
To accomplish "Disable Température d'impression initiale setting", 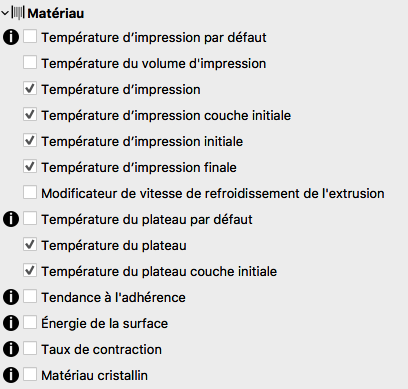I will 30,140.
